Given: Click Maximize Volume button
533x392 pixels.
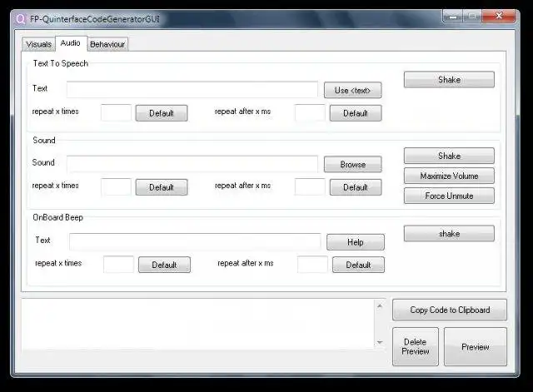Looking at the screenshot, I should pyautogui.click(x=449, y=176).
